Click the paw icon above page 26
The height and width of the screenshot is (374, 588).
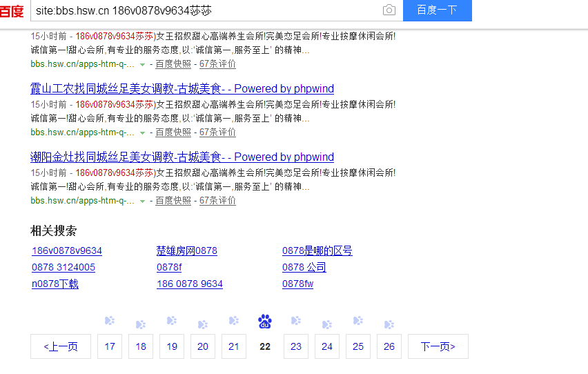coord(389,324)
